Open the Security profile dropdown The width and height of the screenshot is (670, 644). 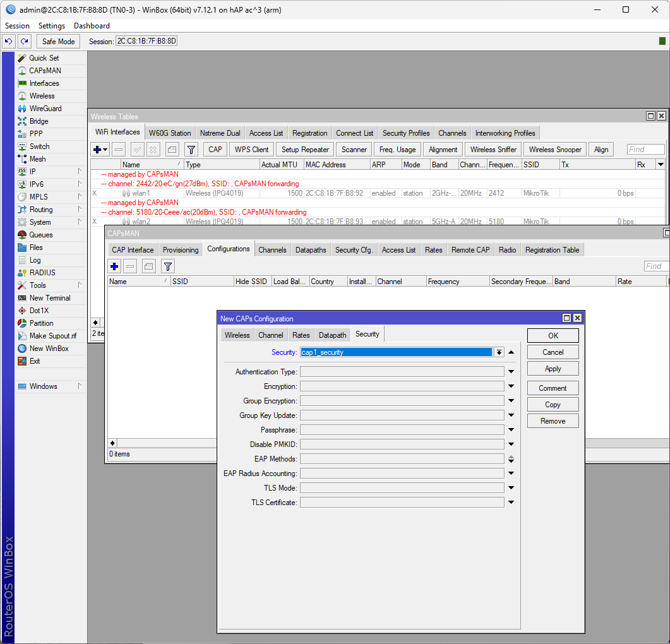pos(499,352)
